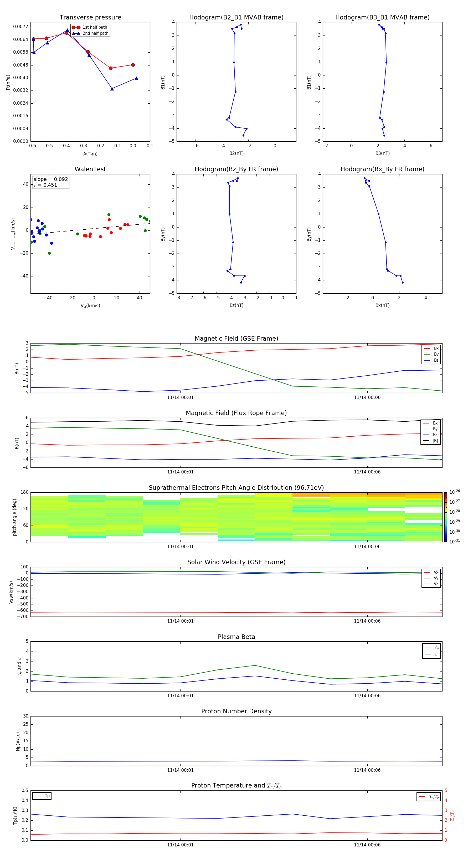Viewport: 473px width, 868px height.
Task: Click the B3(nT) x-axis label
Action: click(x=382, y=154)
